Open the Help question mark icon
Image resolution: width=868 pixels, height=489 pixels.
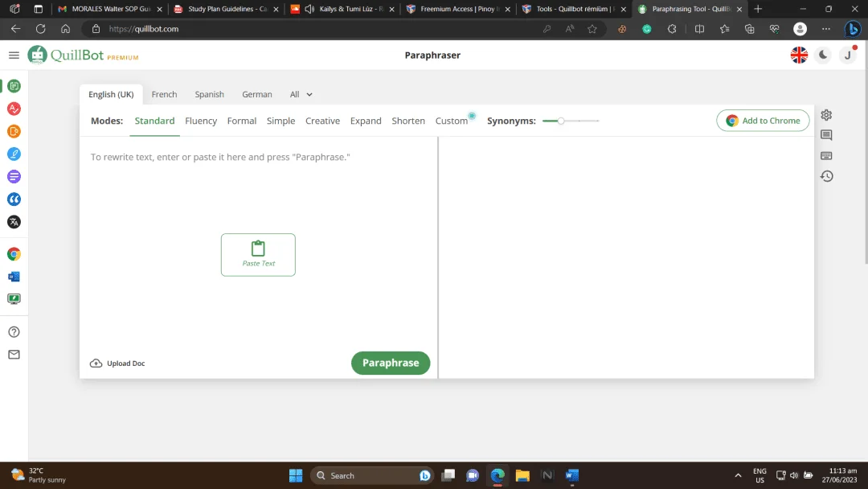coord(14,331)
